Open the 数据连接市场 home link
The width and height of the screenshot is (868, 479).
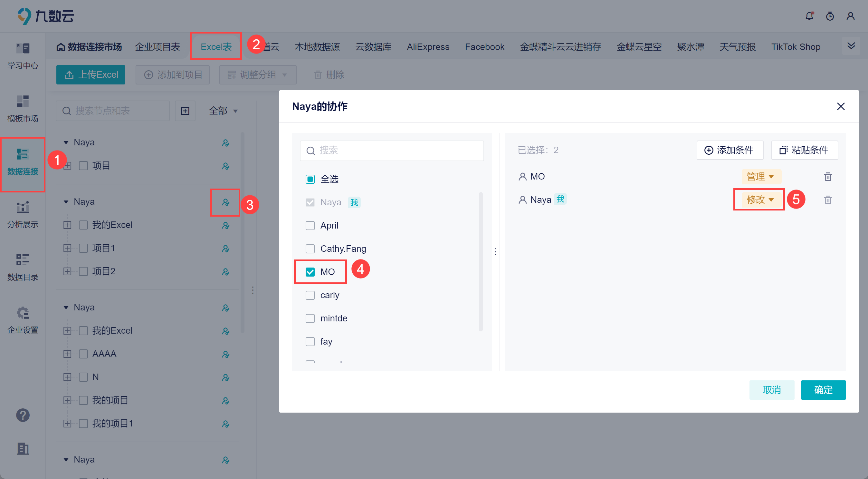click(x=89, y=46)
